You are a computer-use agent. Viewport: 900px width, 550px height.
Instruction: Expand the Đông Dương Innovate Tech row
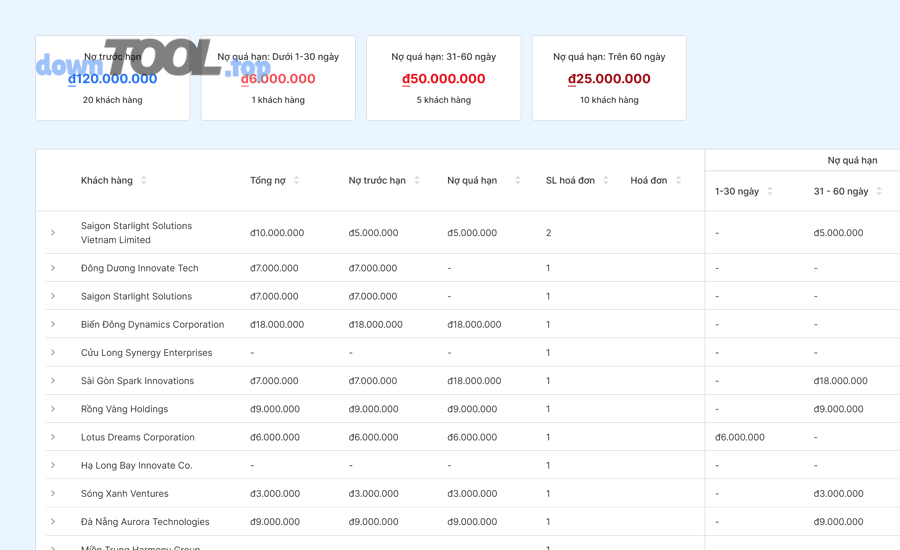(x=53, y=268)
